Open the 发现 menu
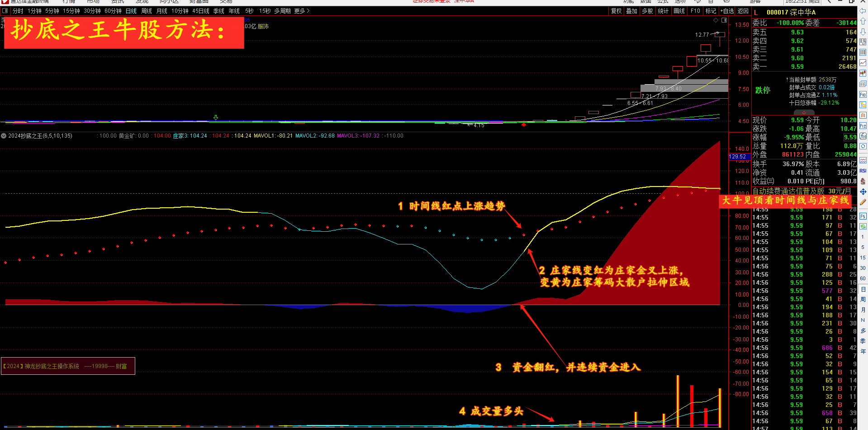The image size is (868, 430). tap(142, 2)
